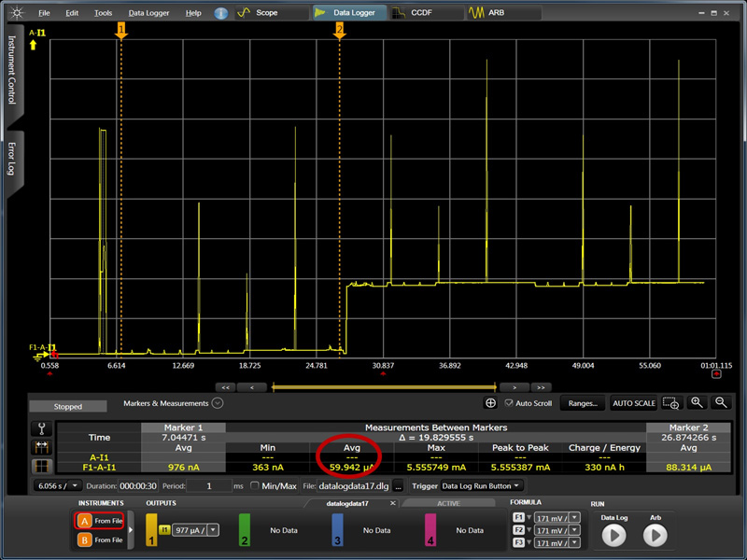Open the Tools menu
The width and height of the screenshot is (747, 560).
tap(103, 13)
